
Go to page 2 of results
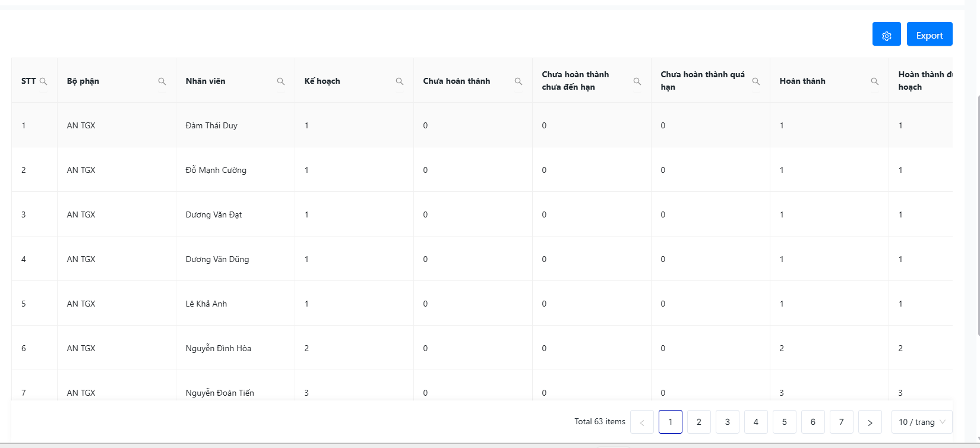(698, 422)
